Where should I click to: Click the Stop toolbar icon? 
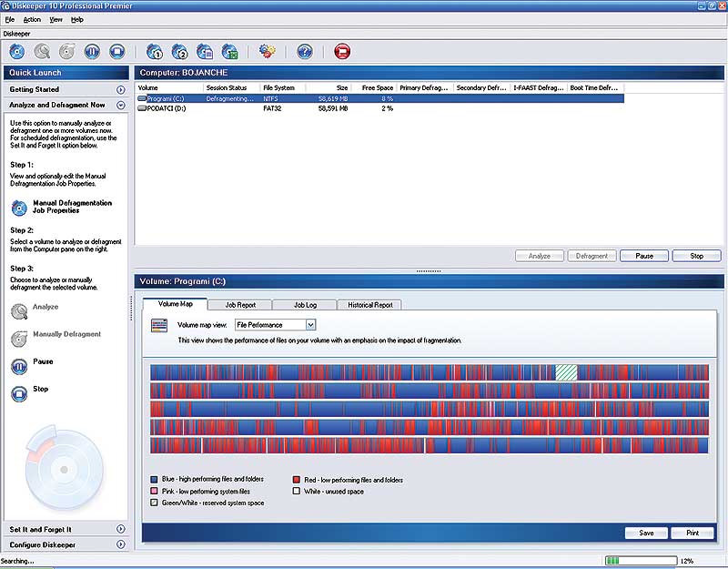(117, 52)
